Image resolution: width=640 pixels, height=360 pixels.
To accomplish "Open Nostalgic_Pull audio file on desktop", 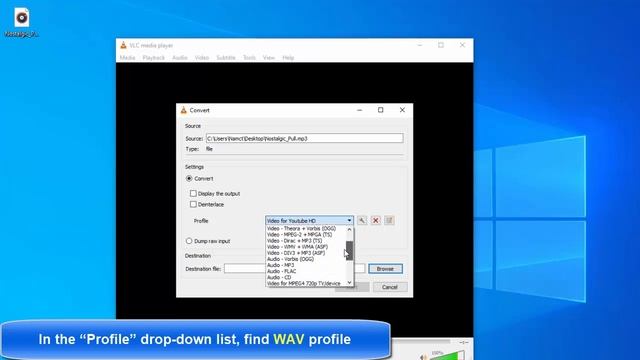I will click(22, 22).
